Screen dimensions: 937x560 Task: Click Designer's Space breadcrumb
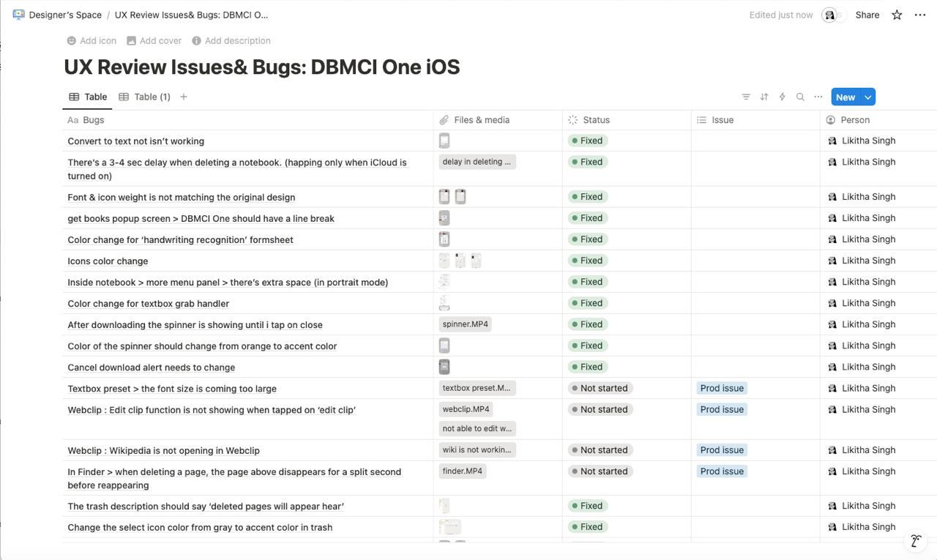(65, 15)
